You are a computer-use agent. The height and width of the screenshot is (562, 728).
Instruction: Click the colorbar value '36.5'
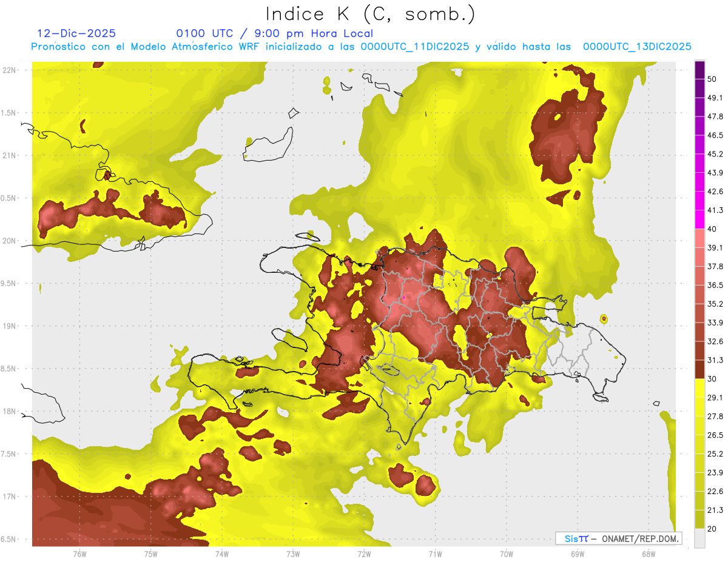(x=716, y=285)
